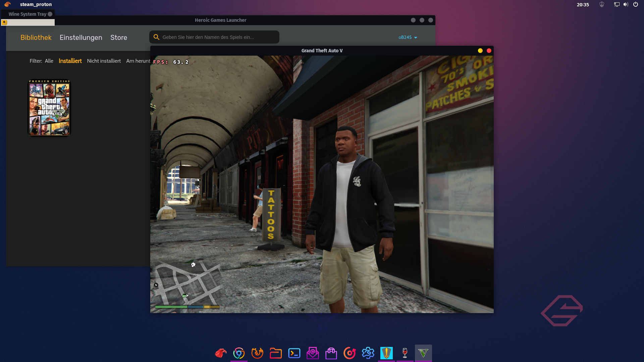Screen dimensions: 644x362
Task: Open the network display tray menu
Action: [x=616, y=4]
